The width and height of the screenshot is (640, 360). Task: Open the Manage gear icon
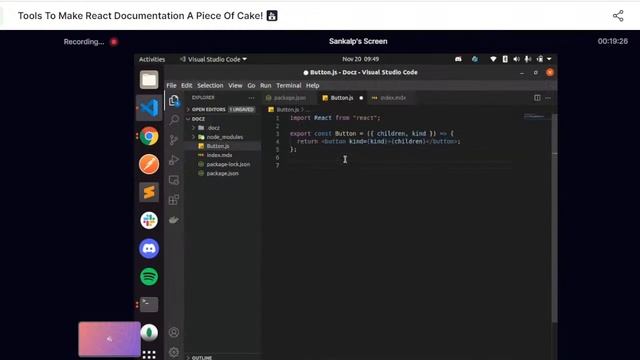174,352
